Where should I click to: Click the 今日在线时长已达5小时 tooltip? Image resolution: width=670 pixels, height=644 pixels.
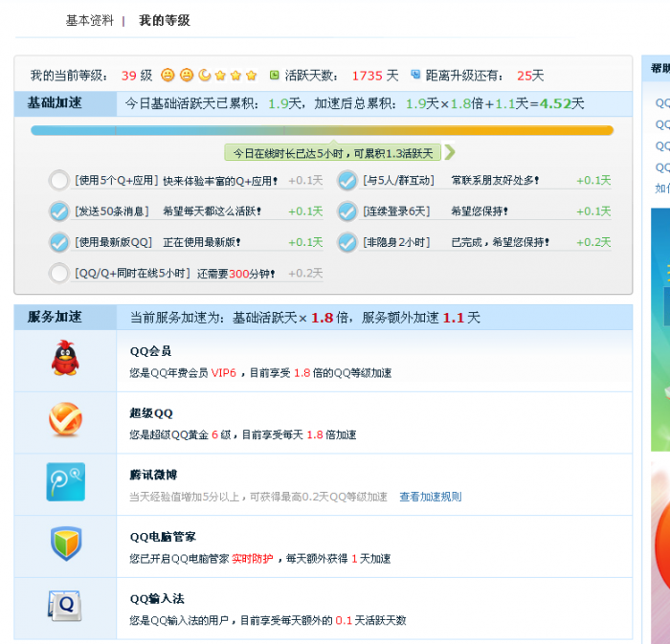pyautogui.click(x=332, y=153)
